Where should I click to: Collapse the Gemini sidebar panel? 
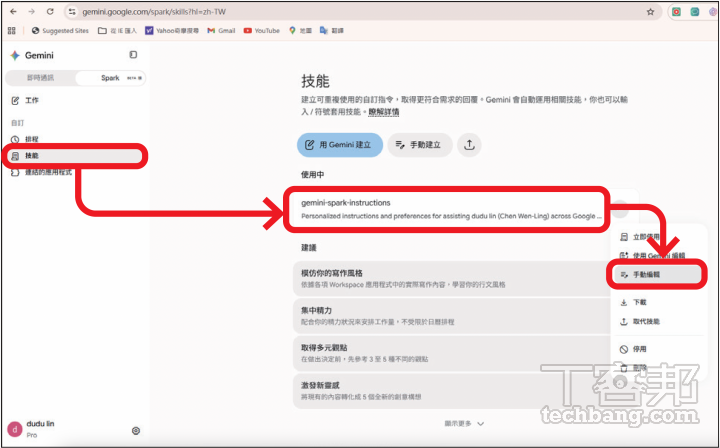coord(133,55)
